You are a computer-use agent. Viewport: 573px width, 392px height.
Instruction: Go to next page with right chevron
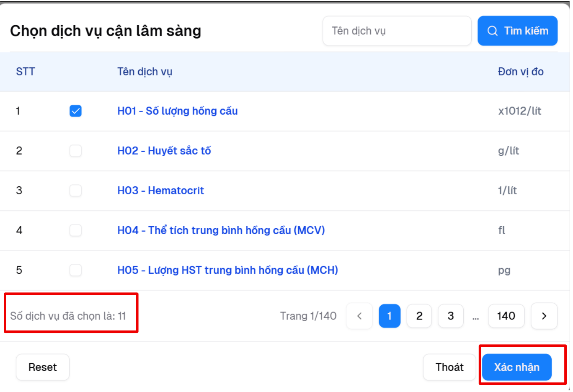(x=544, y=316)
